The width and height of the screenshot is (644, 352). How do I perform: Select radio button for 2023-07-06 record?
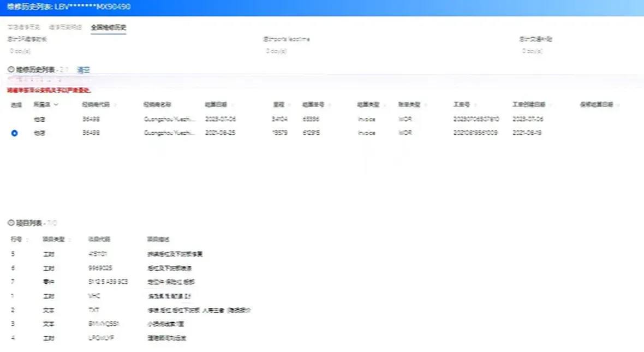[14, 119]
